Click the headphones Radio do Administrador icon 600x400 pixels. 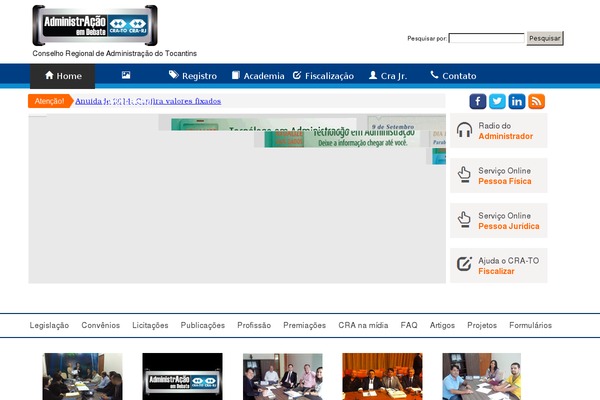pyautogui.click(x=464, y=130)
